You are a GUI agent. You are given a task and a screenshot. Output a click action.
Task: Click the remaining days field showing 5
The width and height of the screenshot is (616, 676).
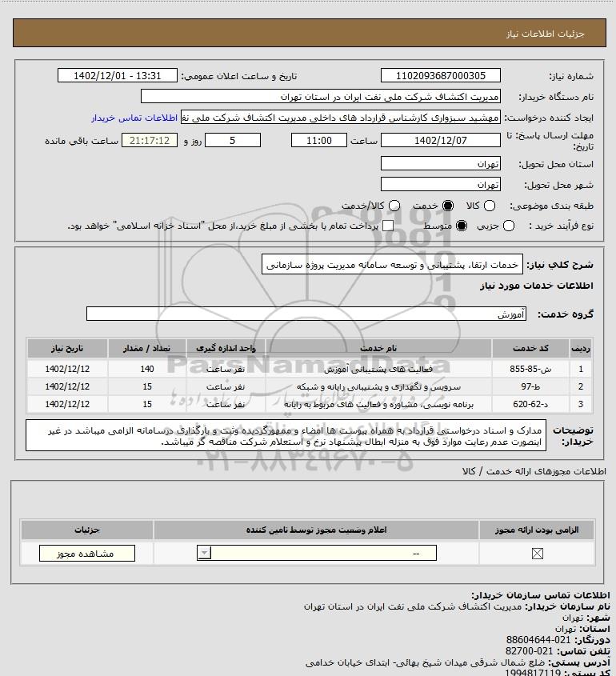click(232, 140)
